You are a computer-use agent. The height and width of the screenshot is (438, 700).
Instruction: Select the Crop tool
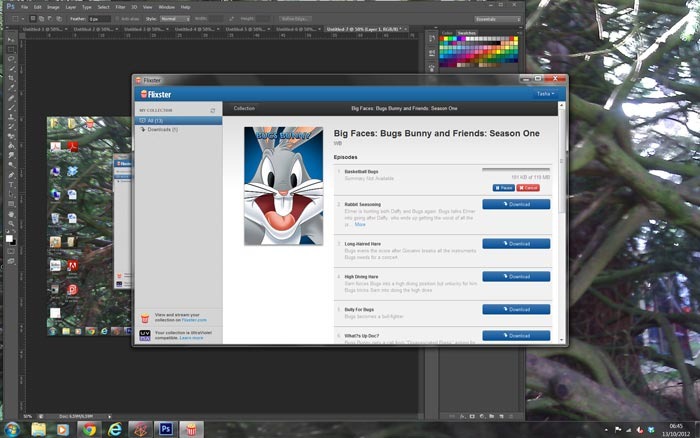point(11,78)
